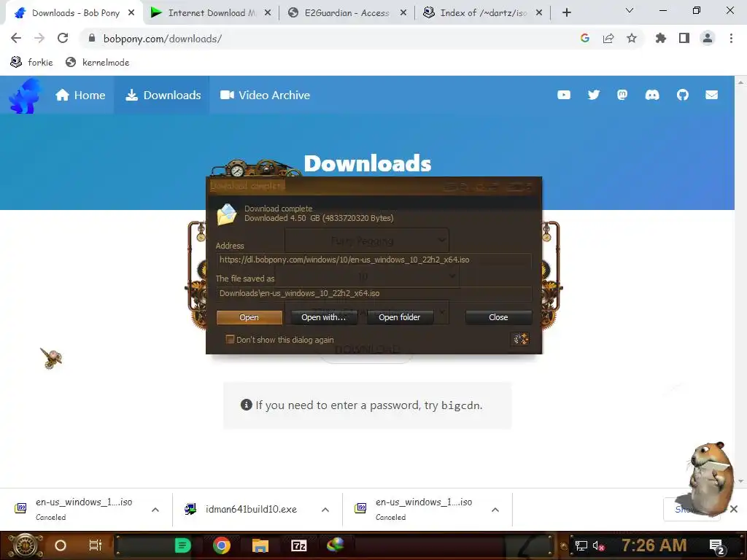Click the Google icon in the address bar
The width and height of the screenshot is (747, 560).
[585, 38]
